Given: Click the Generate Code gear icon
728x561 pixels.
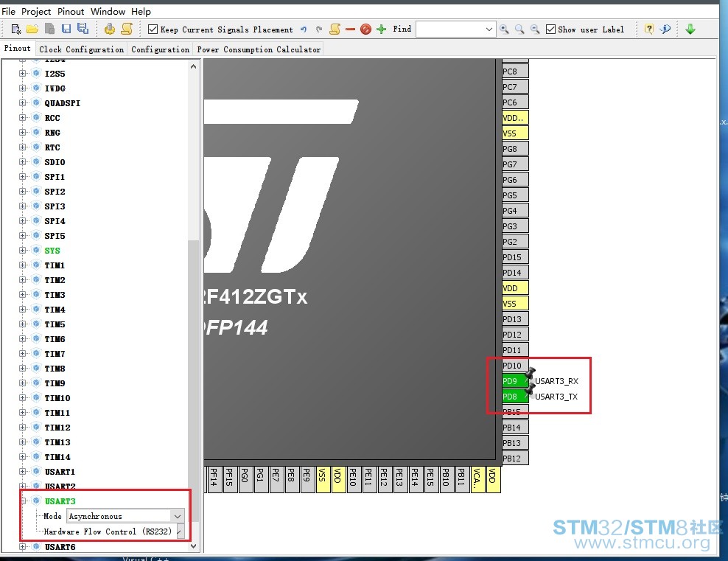Looking at the screenshot, I should [x=110, y=29].
